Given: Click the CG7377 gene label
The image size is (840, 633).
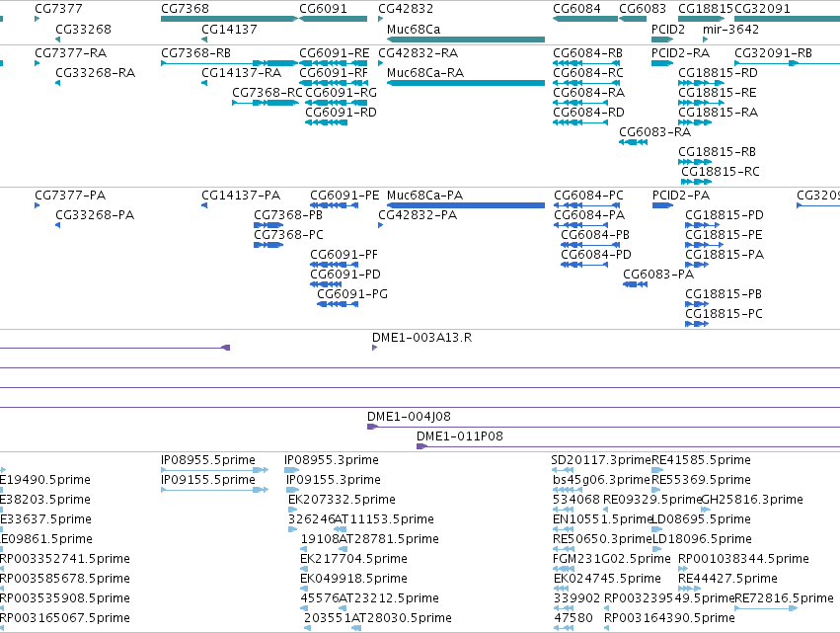Looking at the screenshot, I should click(58, 9).
